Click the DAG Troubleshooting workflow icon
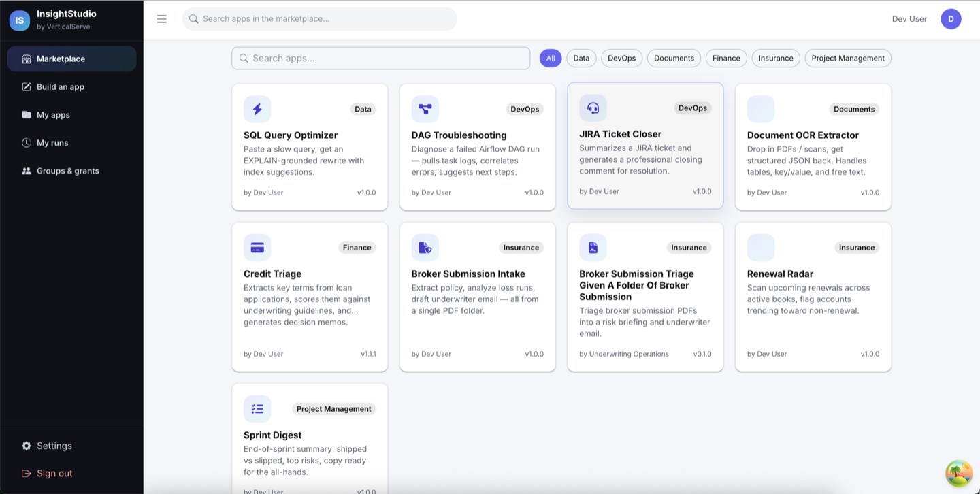The image size is (980, 494). click(425, 109)
